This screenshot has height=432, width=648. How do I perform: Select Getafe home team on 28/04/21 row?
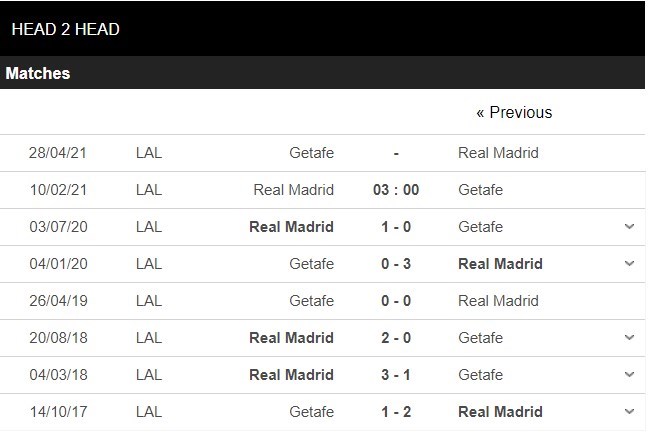(310, 153)
